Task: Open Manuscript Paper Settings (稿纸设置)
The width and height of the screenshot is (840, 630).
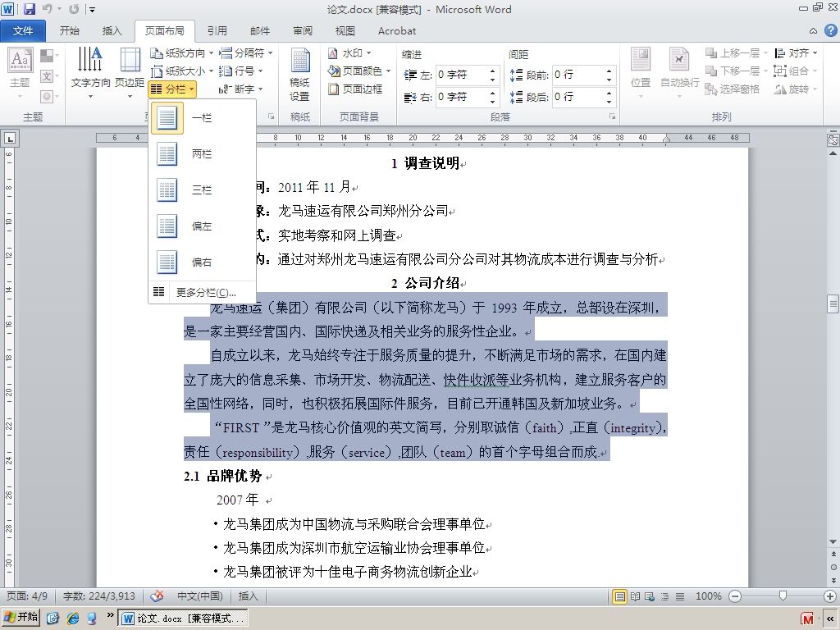Action: (x=300, y=75)
